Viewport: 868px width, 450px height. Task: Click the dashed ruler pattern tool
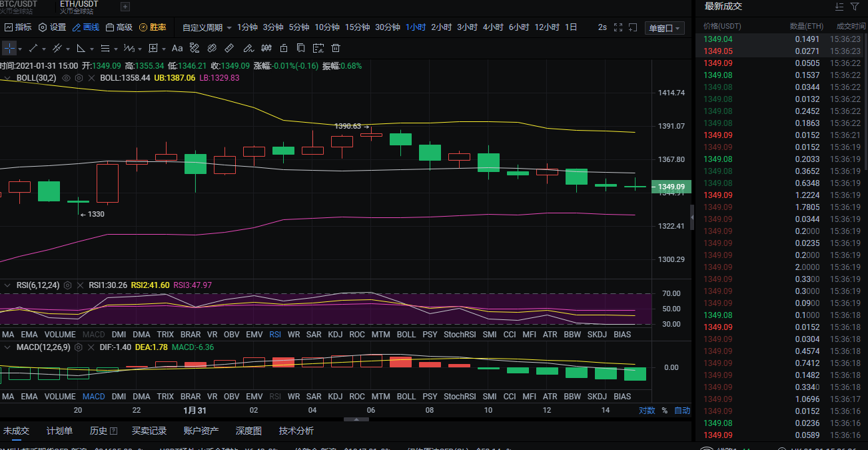(195, 48)
